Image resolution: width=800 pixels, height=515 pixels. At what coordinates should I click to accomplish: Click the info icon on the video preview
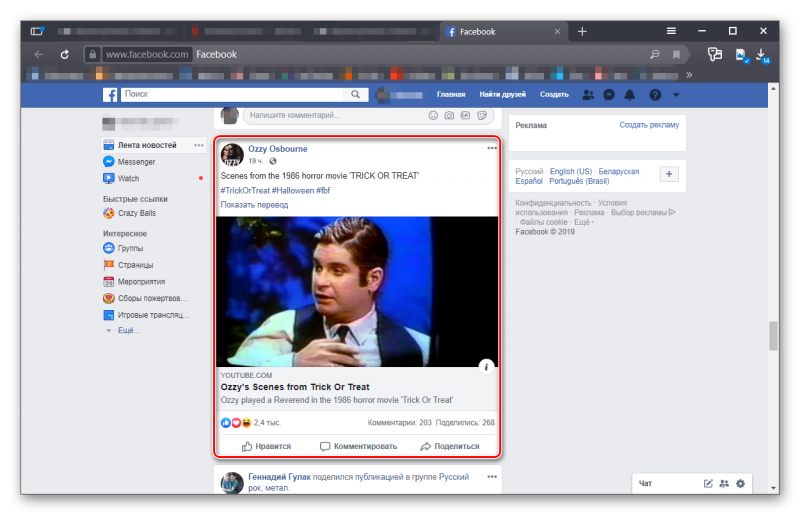pyautogui.click(x=486, y=366)
